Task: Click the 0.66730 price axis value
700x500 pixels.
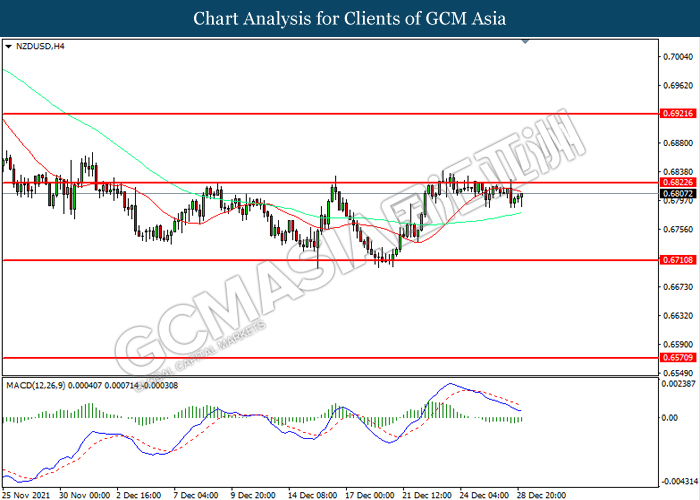Action: (x=678, y=287)
